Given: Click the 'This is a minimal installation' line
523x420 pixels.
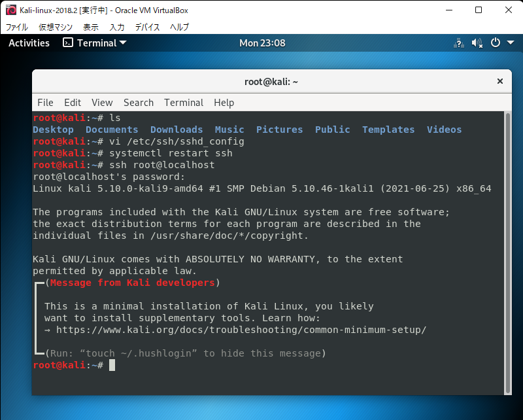Looking at the screenshot, I should (x=209, y=306).
